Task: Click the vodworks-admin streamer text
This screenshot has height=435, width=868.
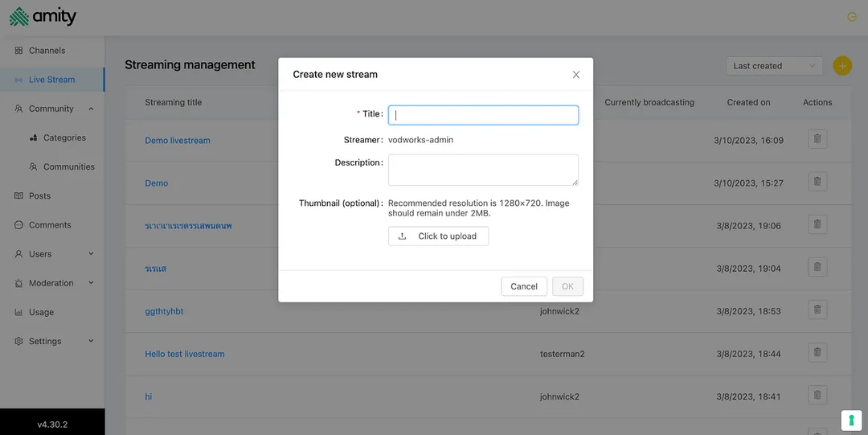Action: point(420,140)
